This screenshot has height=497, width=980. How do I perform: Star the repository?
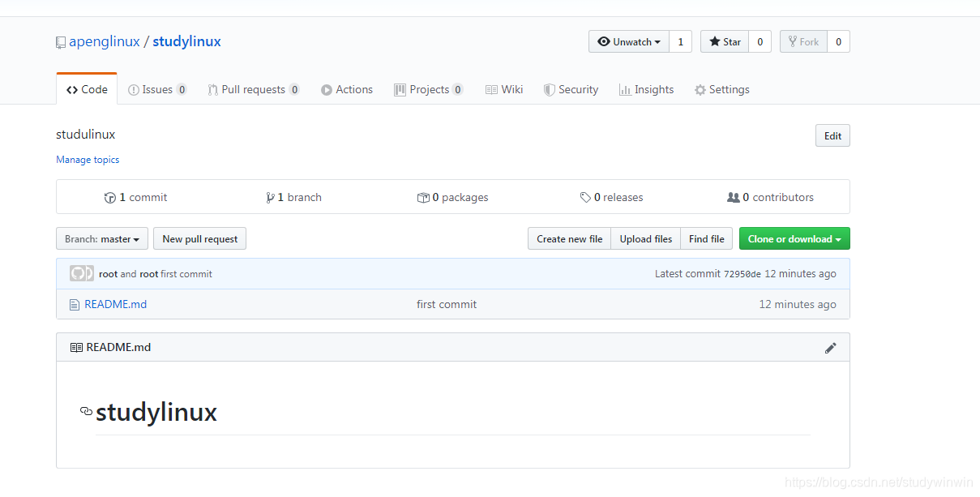coord(725,41)
